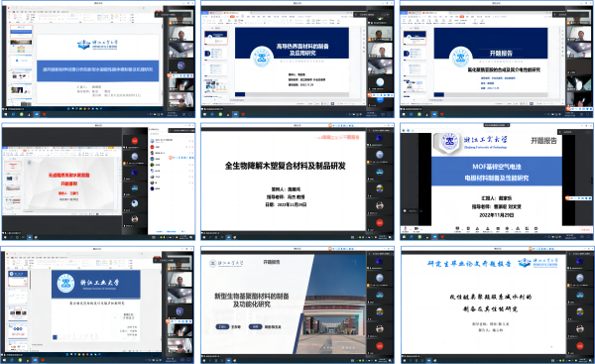Click title 新型生物基聚酯材料的制备及功能化研究

pos(252,300)
